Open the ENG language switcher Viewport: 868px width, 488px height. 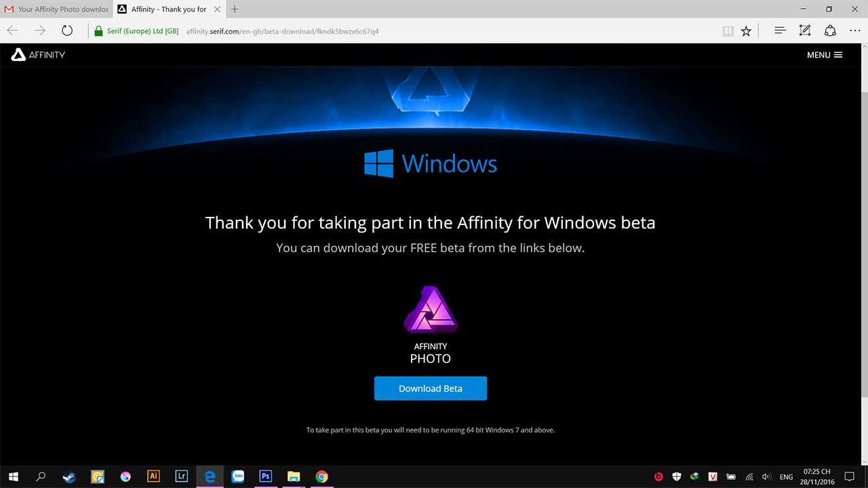coord(785,476)
